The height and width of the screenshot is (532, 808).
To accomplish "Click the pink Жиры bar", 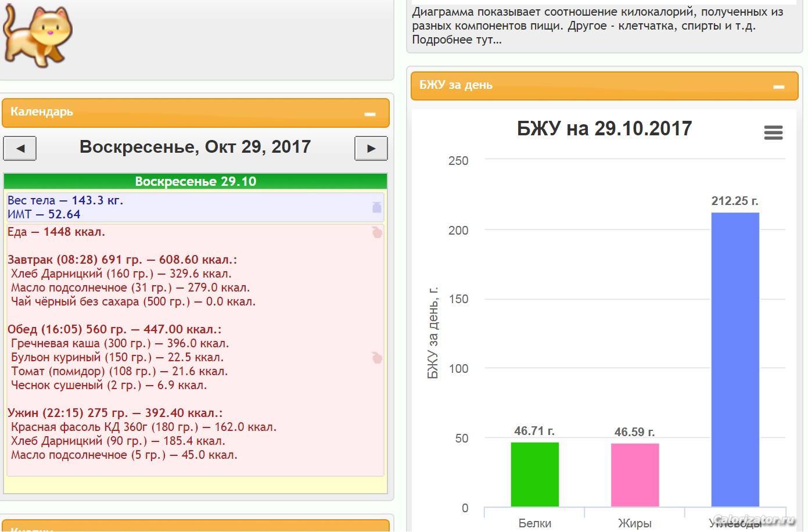I will 635,475.
